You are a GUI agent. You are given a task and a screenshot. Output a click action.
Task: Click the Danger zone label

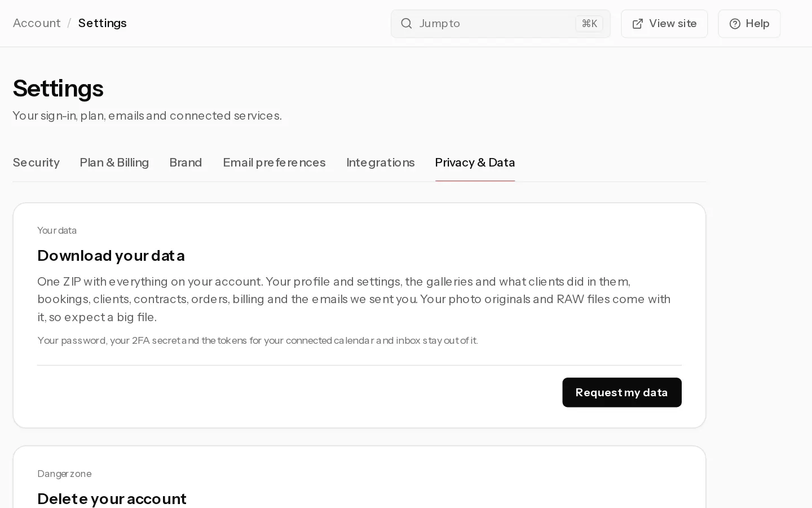(x=64, y=474)
